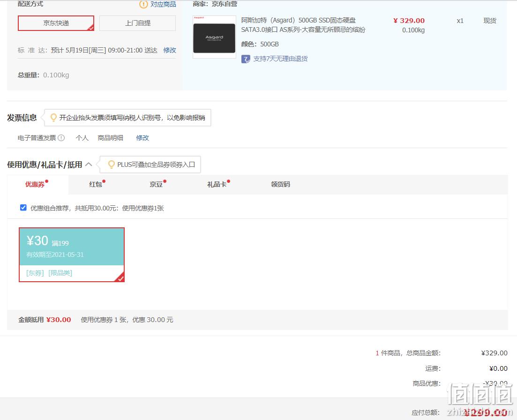Uncheck the 优惠组合推荐 checkbox
This screenshot has height=420, width=517.
click(23, 208)
